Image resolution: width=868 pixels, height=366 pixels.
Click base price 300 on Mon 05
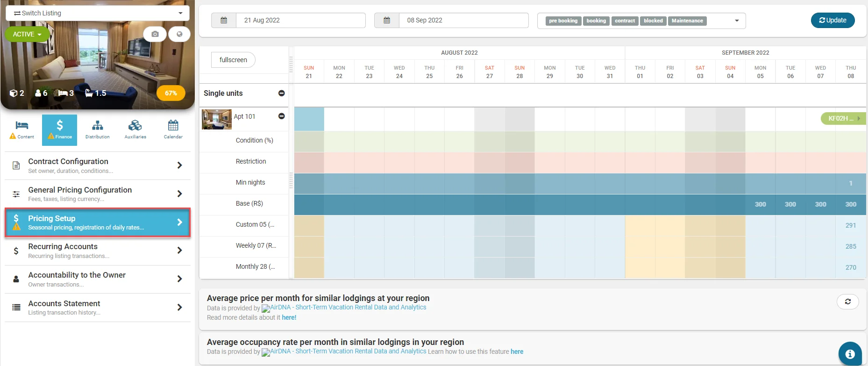pyautogui.click(x=760, y=204)
